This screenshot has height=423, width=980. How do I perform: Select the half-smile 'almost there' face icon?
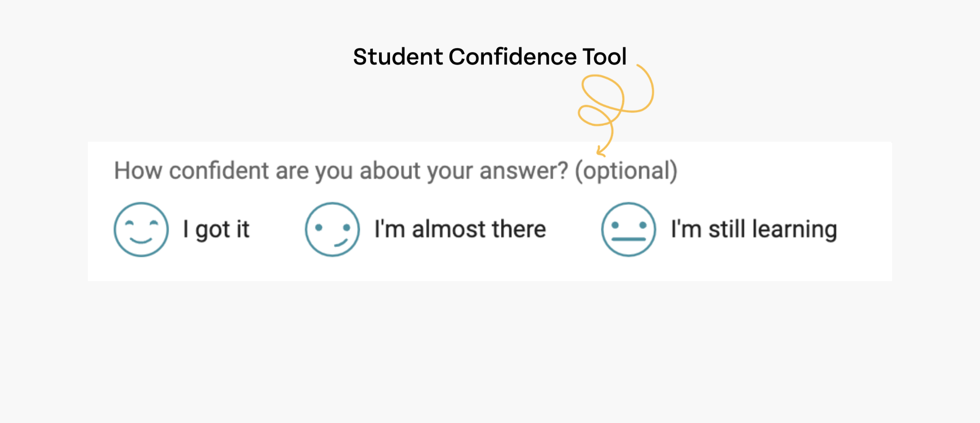pos(332,229)
